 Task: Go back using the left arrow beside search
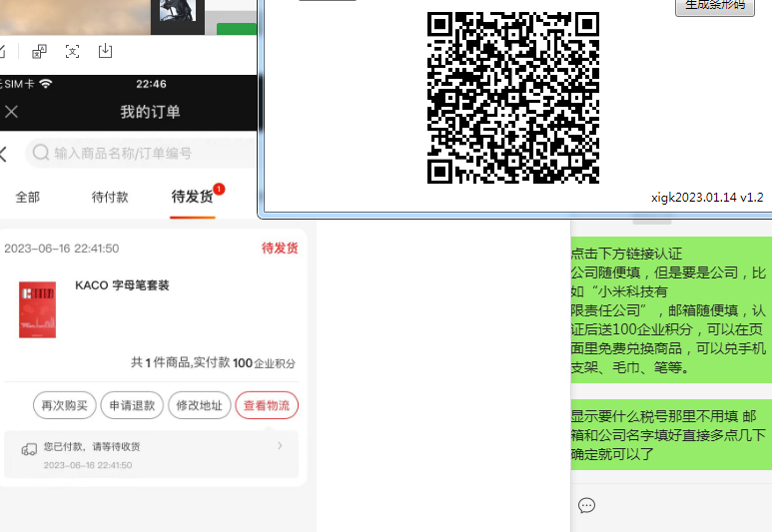3,154
